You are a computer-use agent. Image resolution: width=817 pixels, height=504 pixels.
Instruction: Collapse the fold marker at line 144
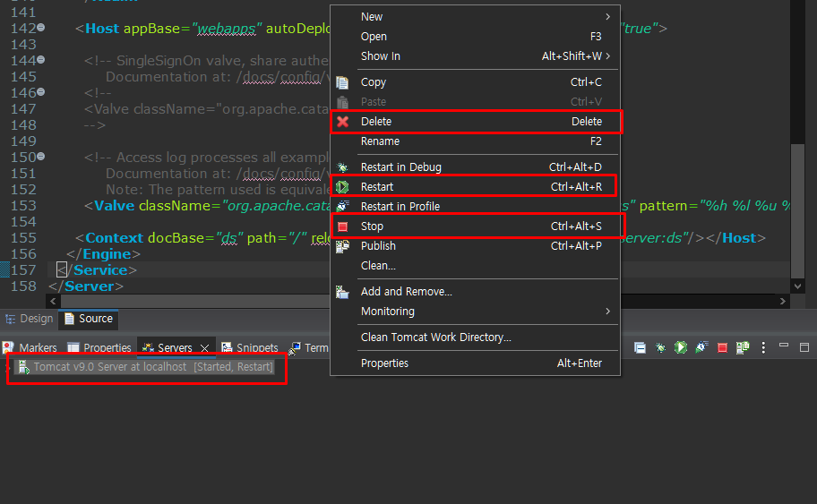tap(40, 60)
